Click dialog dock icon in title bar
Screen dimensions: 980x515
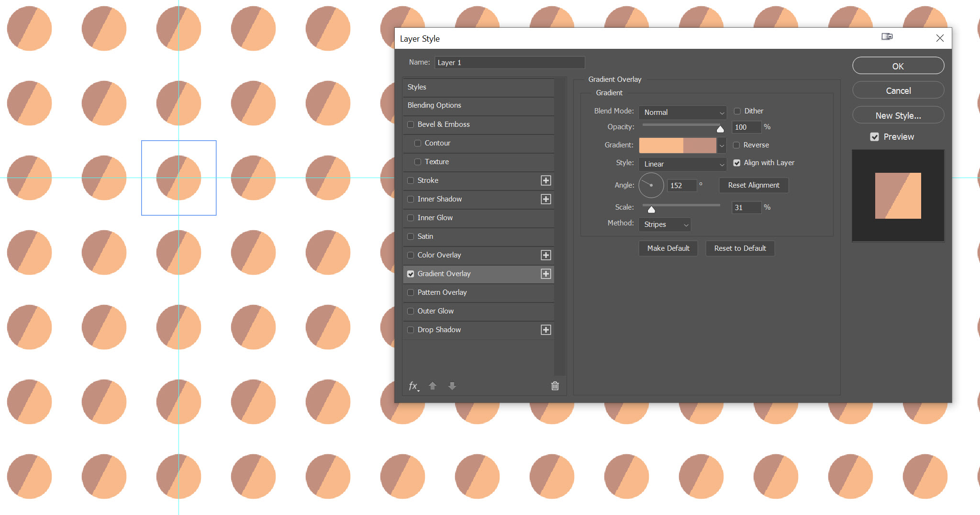pyautogui.click(x=887, y=37)
